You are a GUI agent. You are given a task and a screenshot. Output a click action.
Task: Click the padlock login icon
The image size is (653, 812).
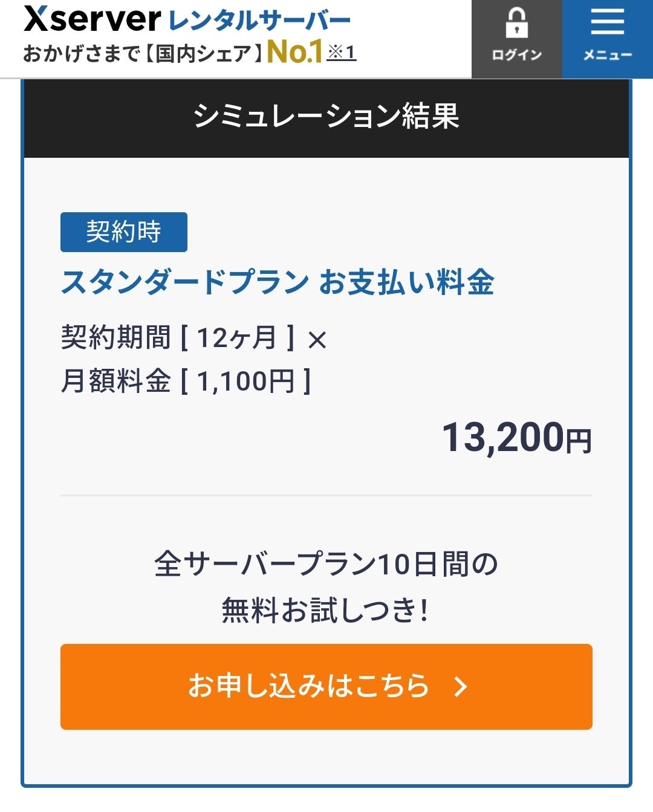pyautogui.click(x=516, y=23)
